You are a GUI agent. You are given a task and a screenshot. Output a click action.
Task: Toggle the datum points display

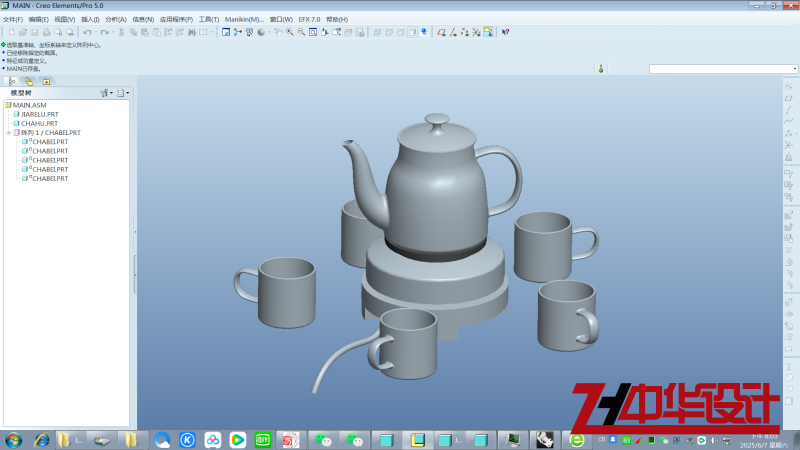[465, 32]
